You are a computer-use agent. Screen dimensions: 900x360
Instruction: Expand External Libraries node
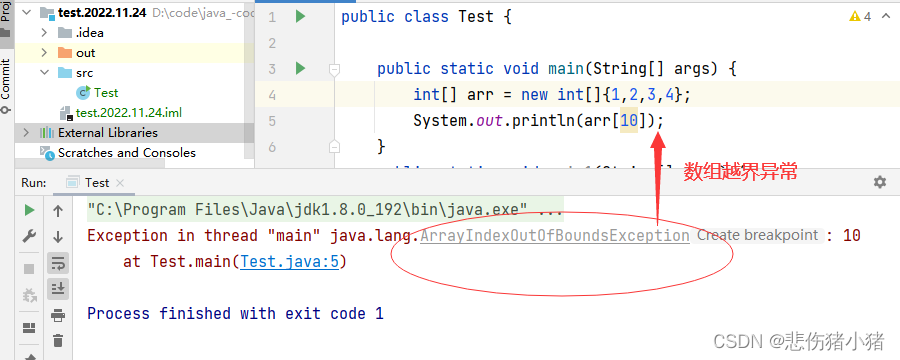coord(26,133)
